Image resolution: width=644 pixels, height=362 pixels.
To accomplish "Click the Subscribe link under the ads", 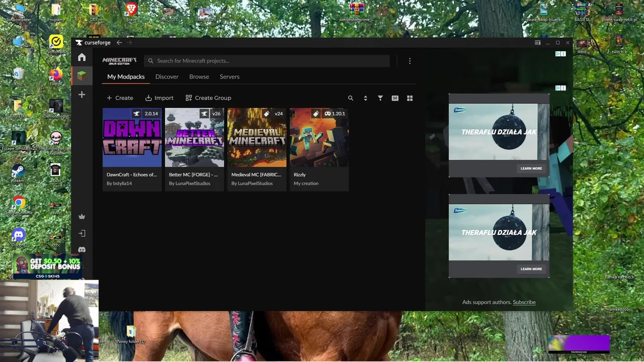I will [524, 302].
